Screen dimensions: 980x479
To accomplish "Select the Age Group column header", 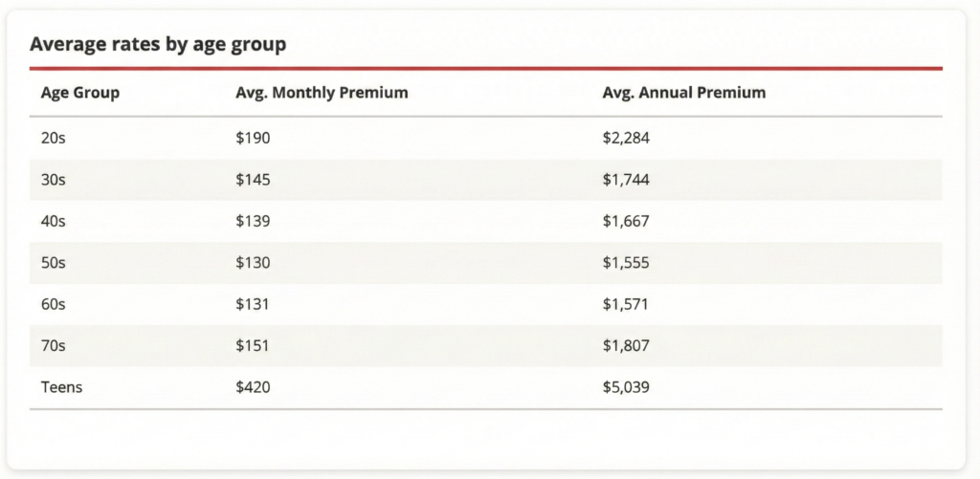I will tap(80, 93).
